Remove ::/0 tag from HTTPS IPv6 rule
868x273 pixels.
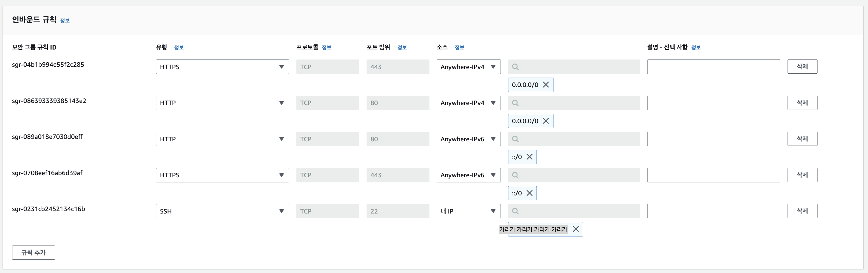tap(530, 193)
